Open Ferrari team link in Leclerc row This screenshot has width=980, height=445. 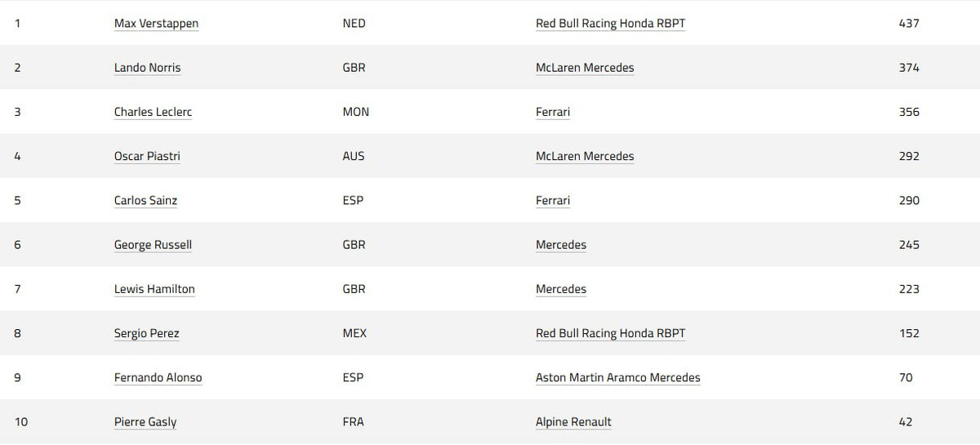[x=553, y=112]
